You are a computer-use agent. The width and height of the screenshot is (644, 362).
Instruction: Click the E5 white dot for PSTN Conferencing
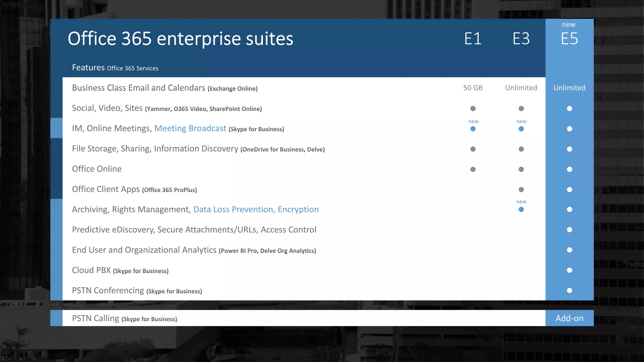569,290
